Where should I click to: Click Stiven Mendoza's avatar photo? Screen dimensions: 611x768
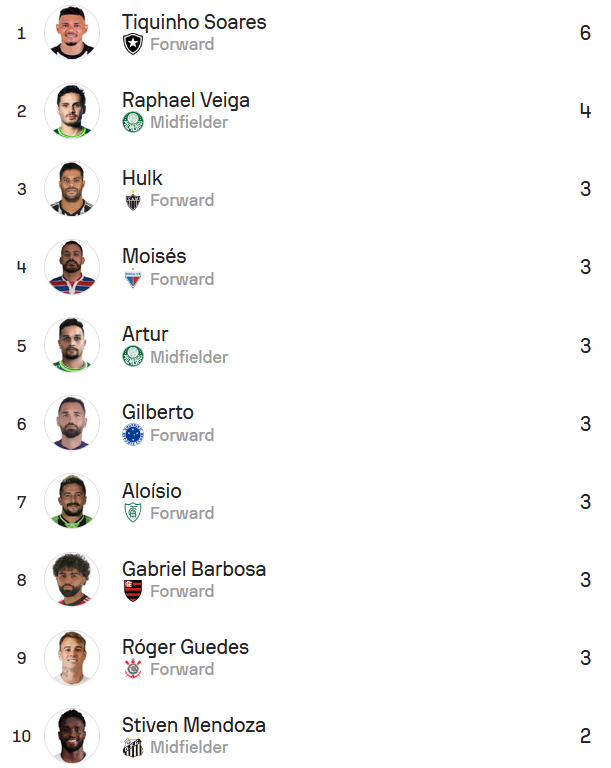click(x=72, y=736)
